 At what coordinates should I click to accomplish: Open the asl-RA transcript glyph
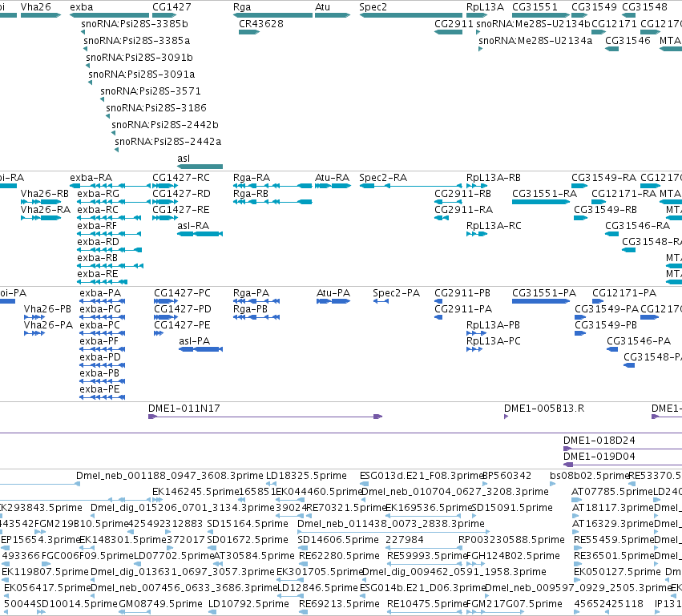pos(200,234)
